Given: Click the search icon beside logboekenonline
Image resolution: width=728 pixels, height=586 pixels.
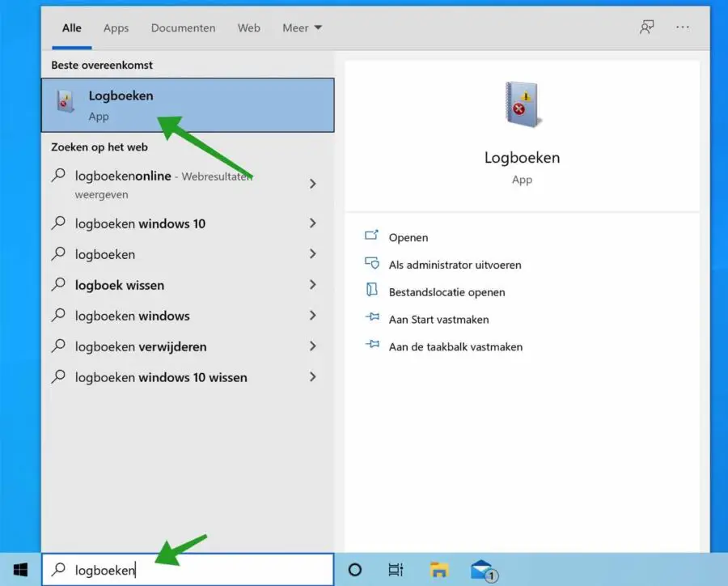Looking at the screenshot, I should coord(58,175).
